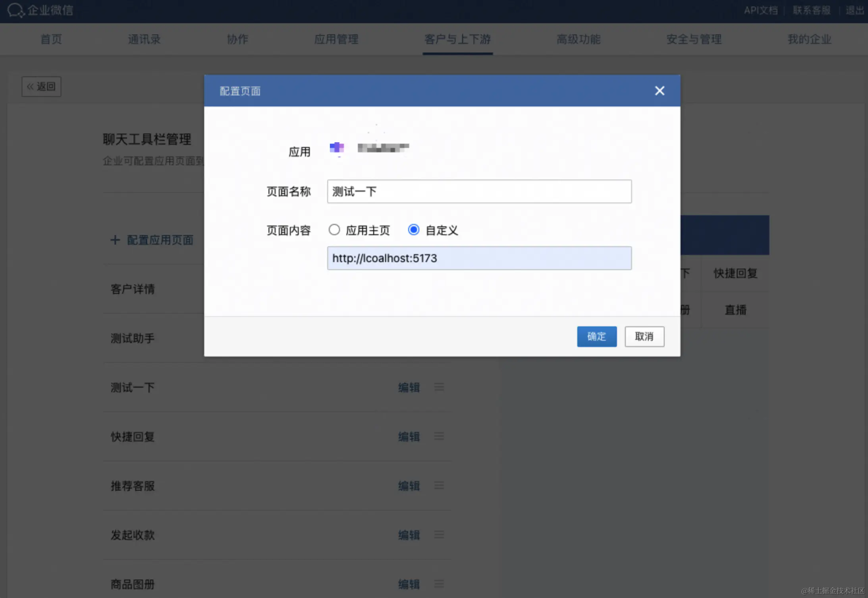Close the 配置页面 dialog with X

tap(660, 91)
